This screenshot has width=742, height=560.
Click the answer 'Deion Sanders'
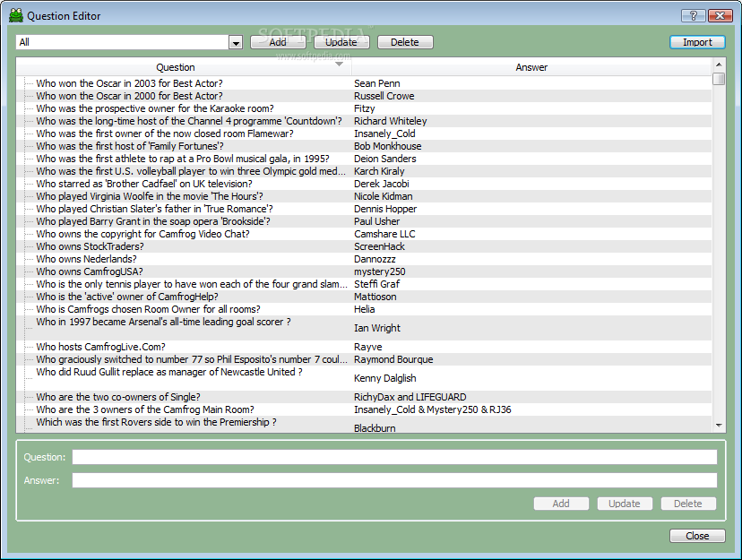[385, 159]
